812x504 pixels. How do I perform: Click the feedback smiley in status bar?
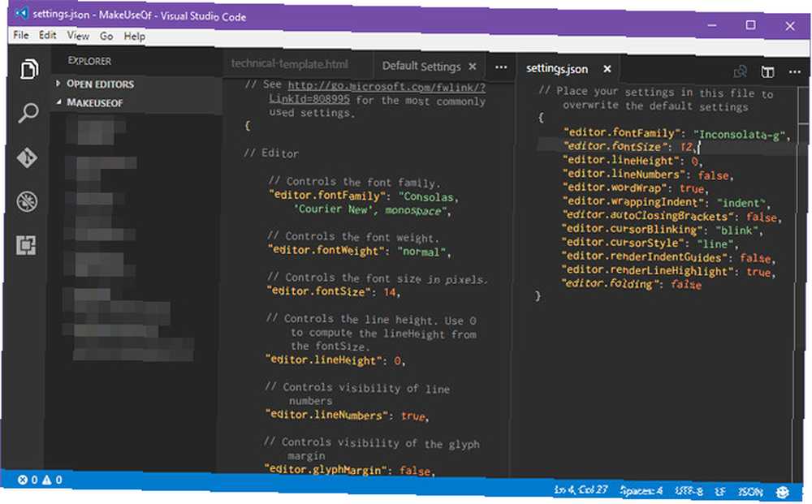tap(783, 492)
